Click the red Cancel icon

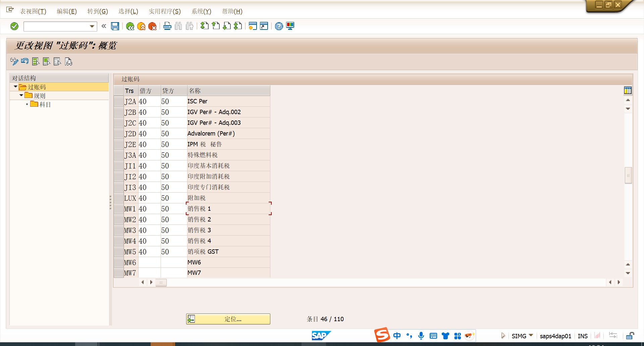click(x=152, y=26)
